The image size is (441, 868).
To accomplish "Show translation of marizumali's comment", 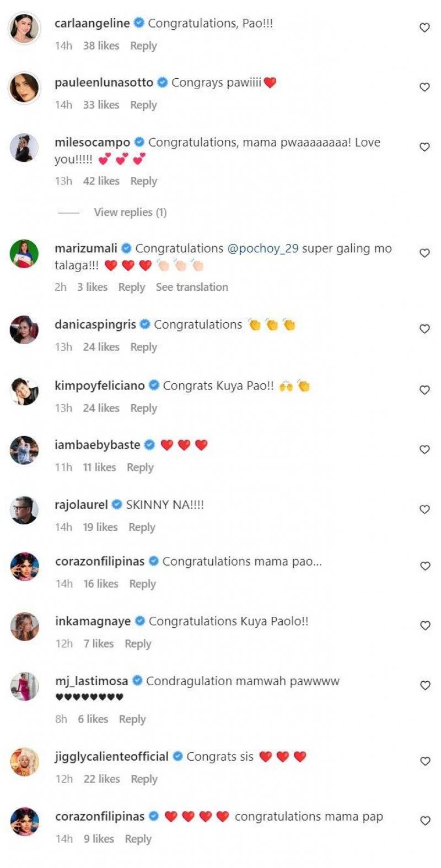I will (192, 287).
